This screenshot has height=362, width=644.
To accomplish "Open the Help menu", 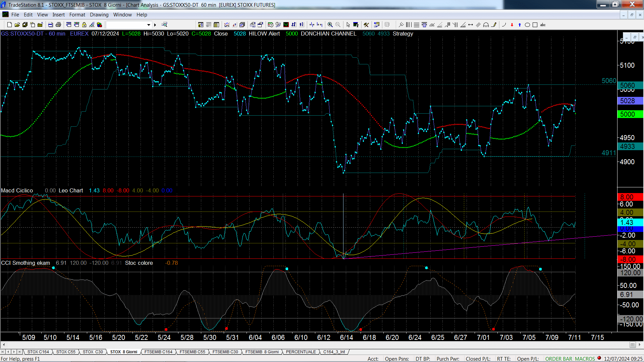I will (x=142, y=14).
